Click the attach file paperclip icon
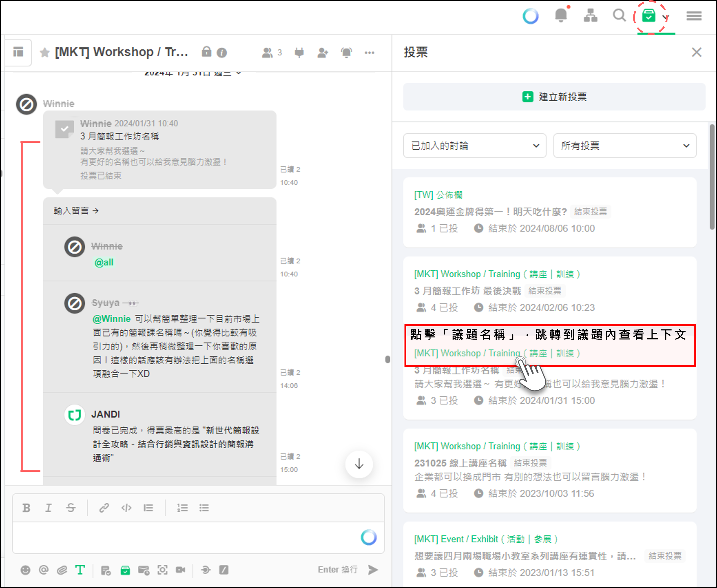 pos(62,570)
